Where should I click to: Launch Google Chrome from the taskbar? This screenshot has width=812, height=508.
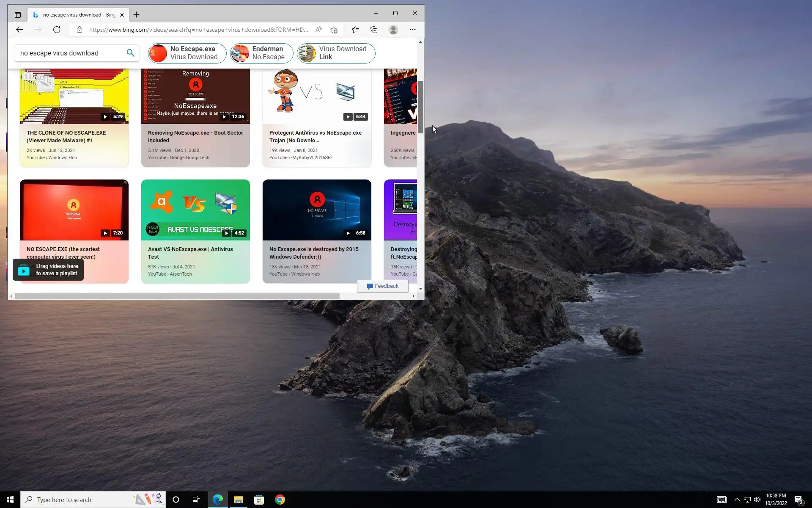point(280,500)
